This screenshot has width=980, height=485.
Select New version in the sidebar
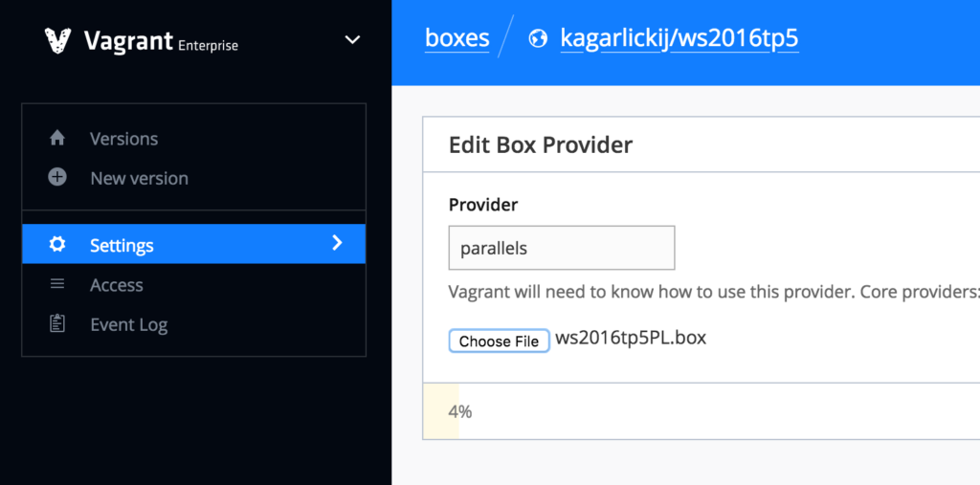(x=139, y=179)
